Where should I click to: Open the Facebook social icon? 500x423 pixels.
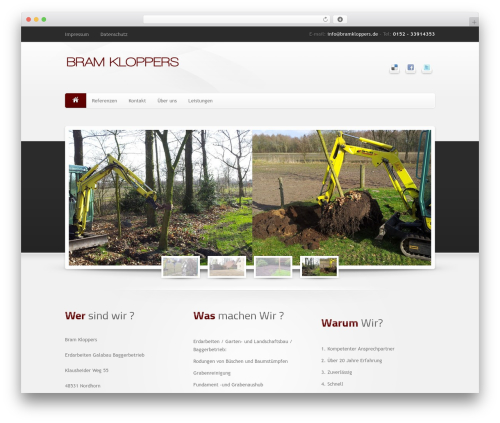[410, 68]
